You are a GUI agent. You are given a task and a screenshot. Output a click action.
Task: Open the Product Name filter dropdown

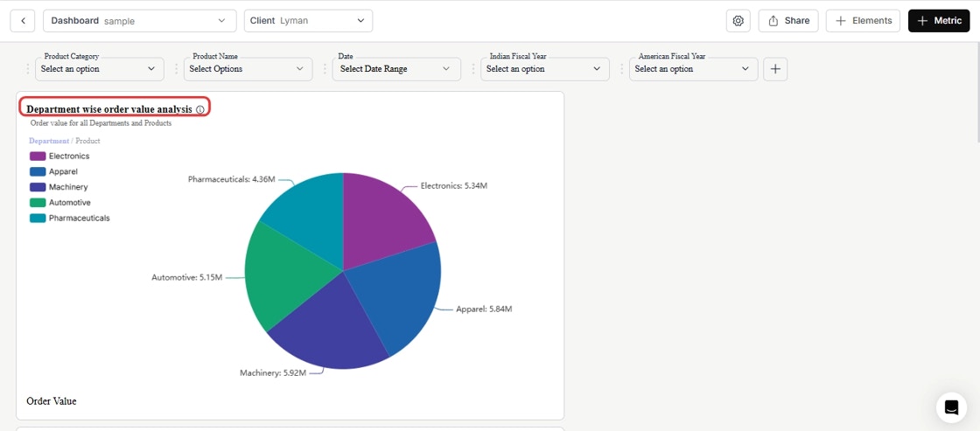click(x=248, y=69)
